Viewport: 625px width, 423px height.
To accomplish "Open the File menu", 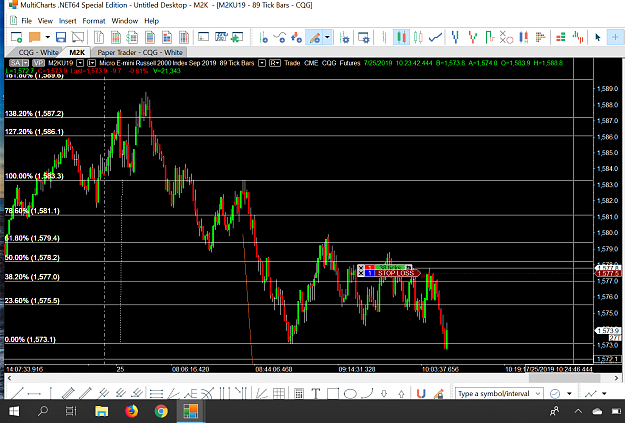I will coord(26,21).
